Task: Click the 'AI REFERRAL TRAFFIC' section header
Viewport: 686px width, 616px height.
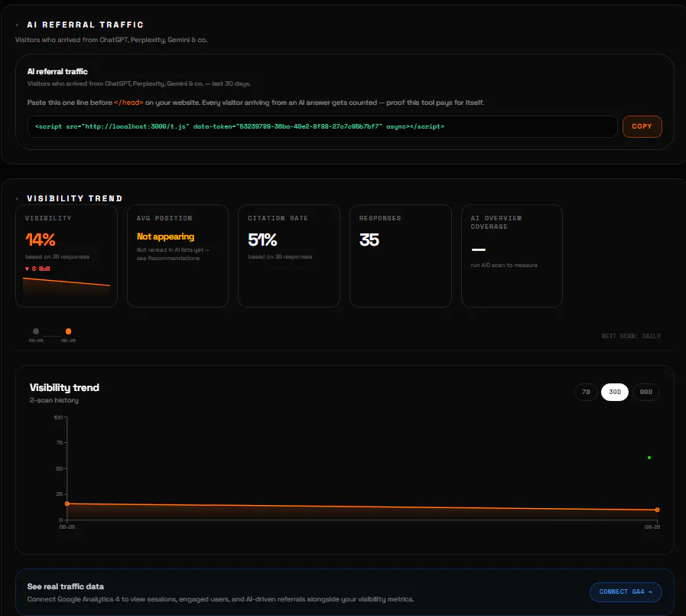Action: click(86, 25)
